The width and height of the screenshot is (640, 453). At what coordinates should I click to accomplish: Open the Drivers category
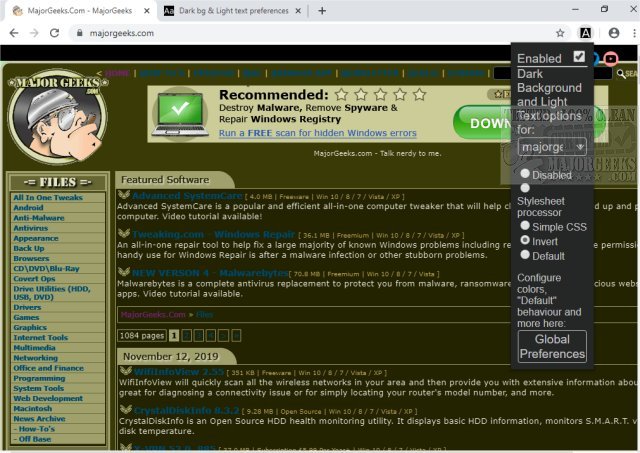[27, 307]
